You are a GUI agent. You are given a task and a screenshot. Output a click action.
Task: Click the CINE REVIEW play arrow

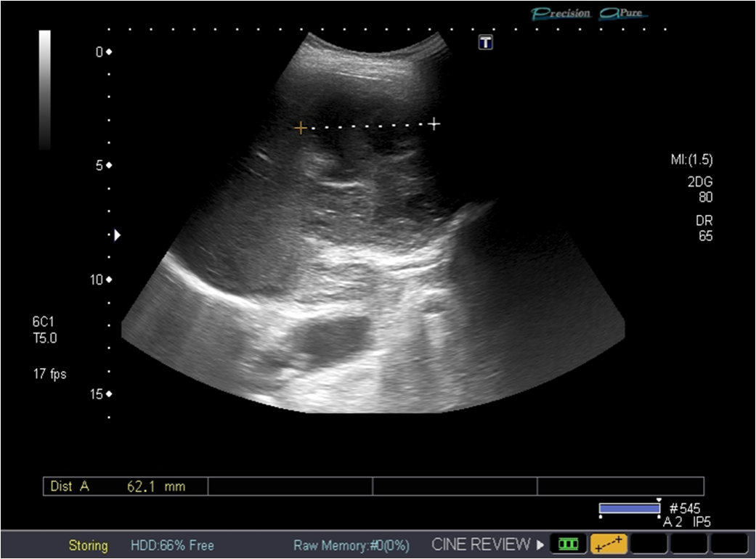[540, 544]
